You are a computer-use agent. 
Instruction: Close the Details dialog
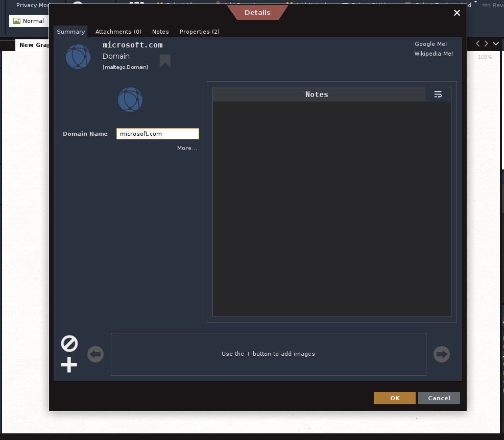pyautogui.click(x=457, y=13)
